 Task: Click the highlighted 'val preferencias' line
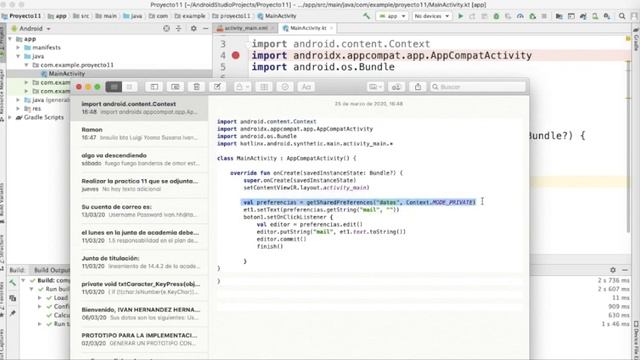click(358, 202)
